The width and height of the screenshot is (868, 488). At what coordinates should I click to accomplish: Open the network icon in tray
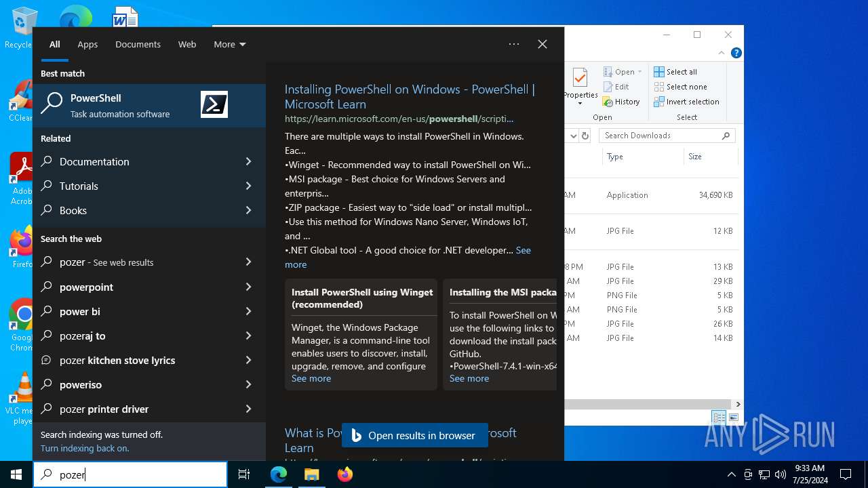(764, 474)
